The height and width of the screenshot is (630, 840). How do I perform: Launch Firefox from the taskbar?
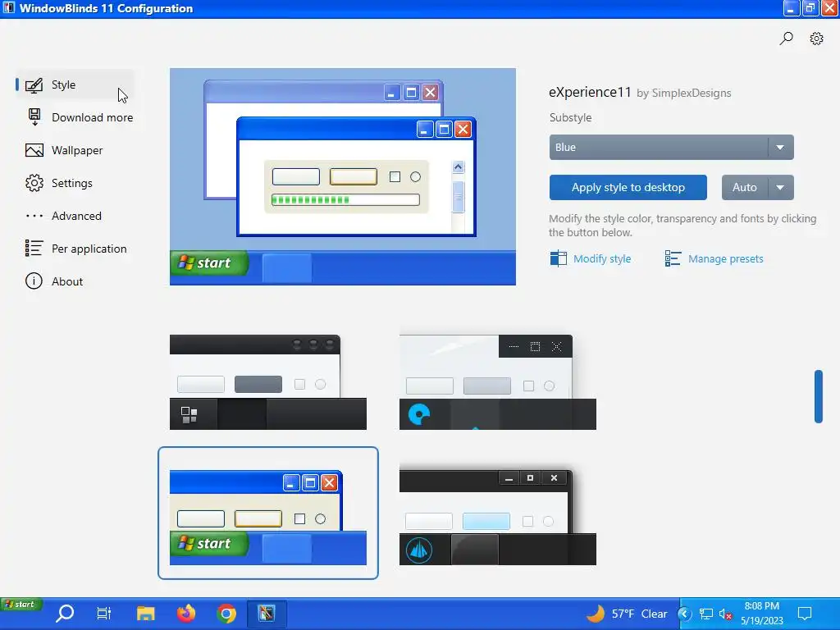(186, 614)
